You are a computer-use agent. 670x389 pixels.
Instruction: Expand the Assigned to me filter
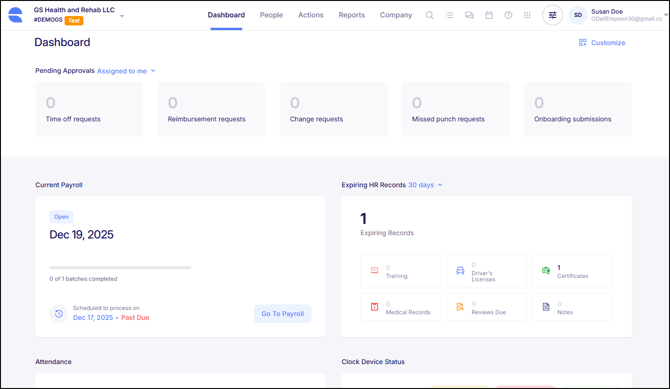coord(126,71)
